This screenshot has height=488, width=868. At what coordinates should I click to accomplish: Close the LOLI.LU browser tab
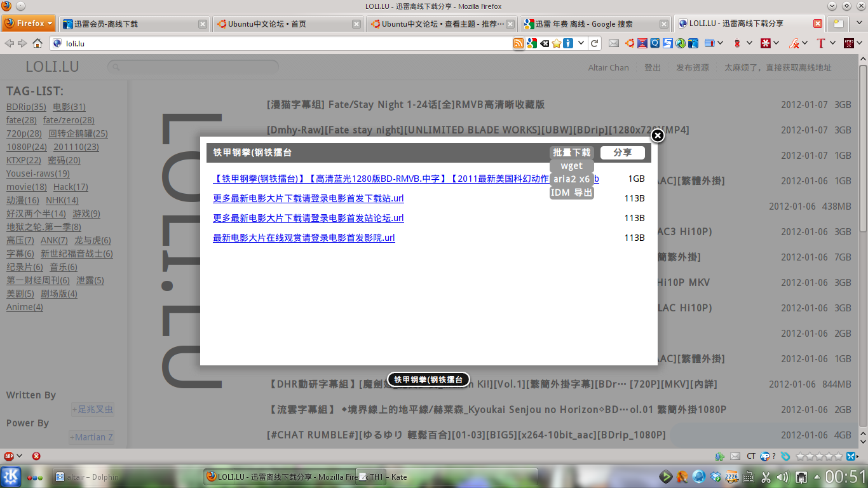[x=818, y=24]
